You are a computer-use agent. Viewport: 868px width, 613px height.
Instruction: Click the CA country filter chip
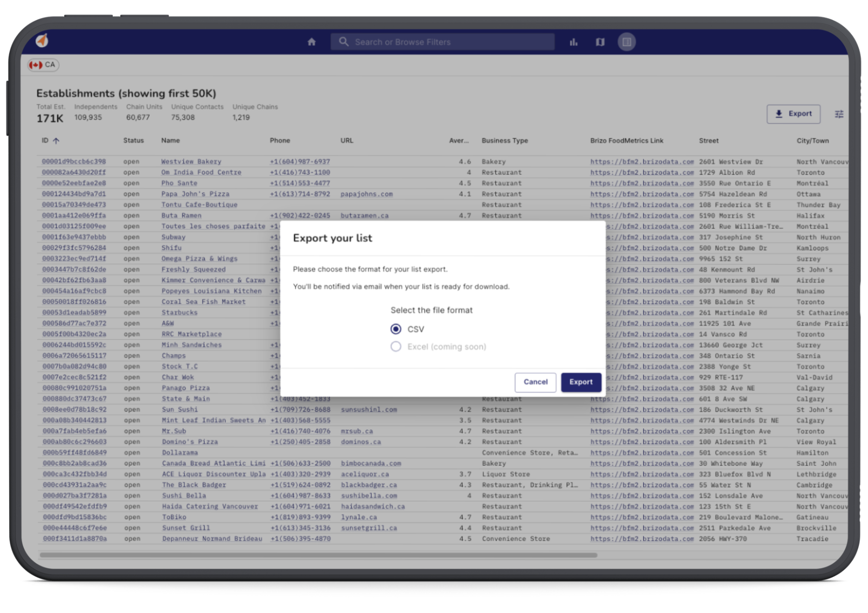pos(43,65)
